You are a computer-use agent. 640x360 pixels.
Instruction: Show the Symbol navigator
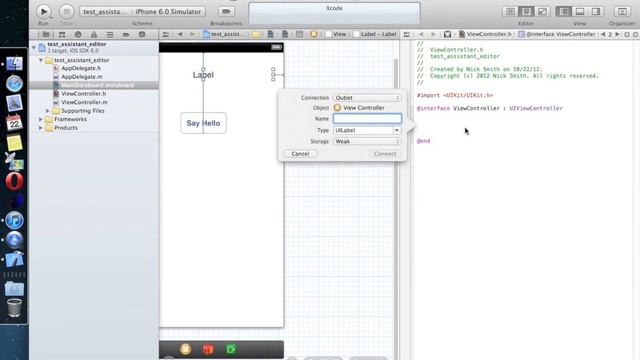click(x=62, y=35)
